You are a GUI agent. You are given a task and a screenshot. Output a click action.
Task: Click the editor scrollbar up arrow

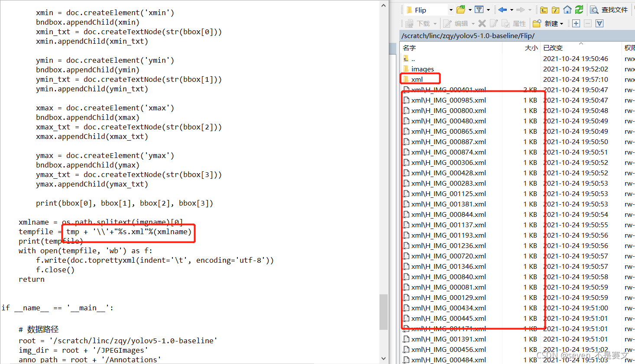[383, 5]
